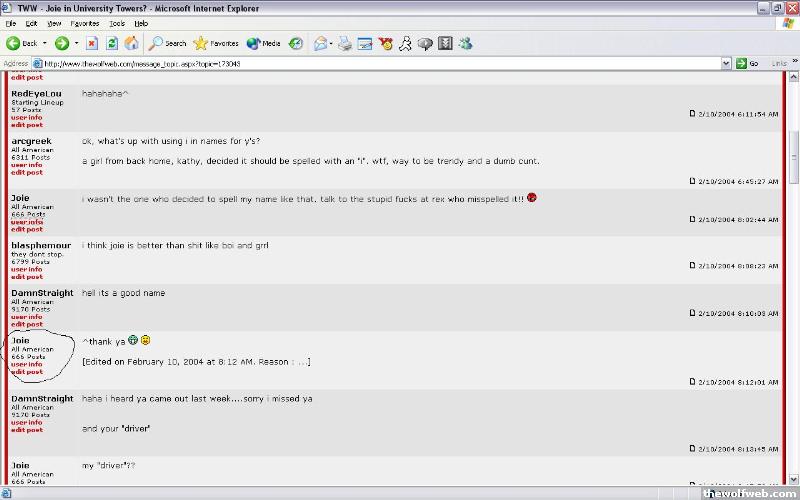
Task: Click the Back navigation button
Action: click(x=23, y=43)
